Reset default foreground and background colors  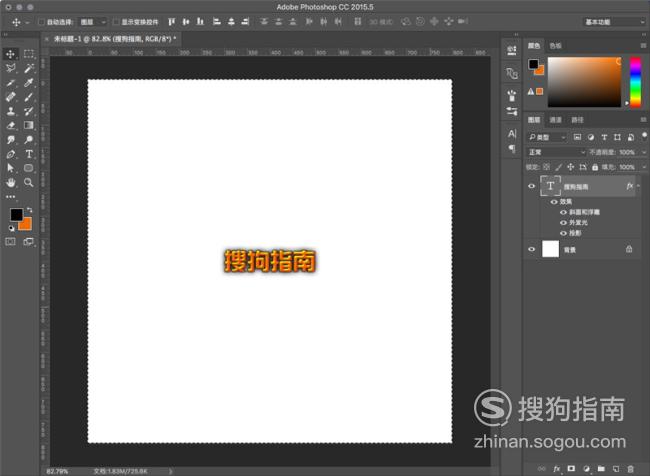(x=12, y=228)
